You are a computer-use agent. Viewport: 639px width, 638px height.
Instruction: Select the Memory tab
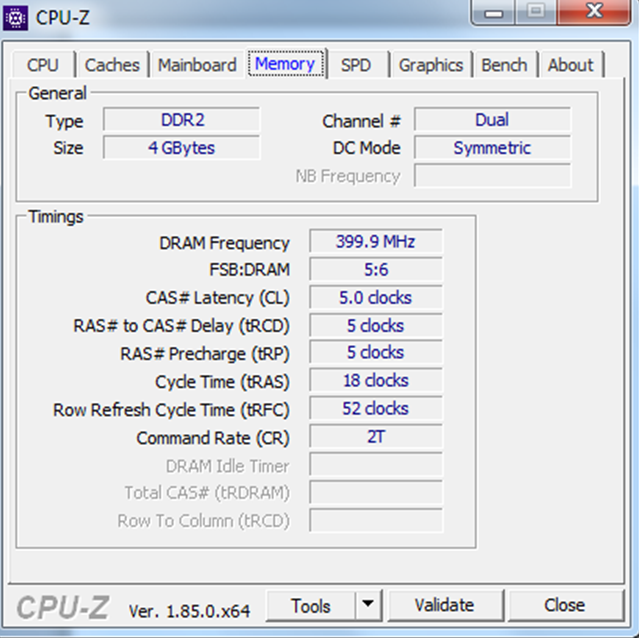(285, 64)
